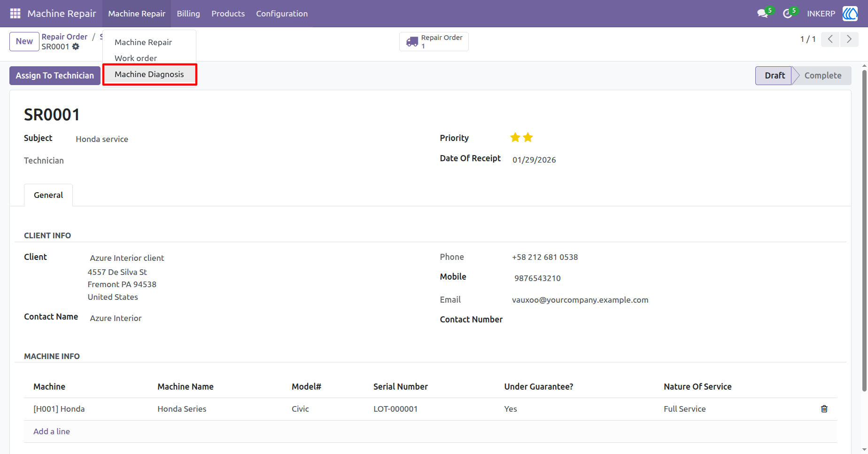Click the Repair Order 1 stat button
The height and width of the screenshot is (454, 868).
(x=434, y=41)
